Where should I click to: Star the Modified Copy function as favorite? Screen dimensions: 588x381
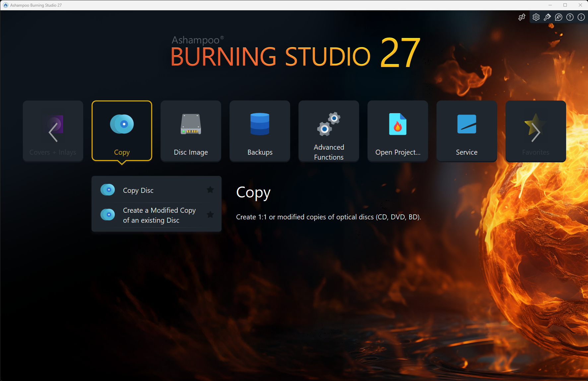(210, 214)
